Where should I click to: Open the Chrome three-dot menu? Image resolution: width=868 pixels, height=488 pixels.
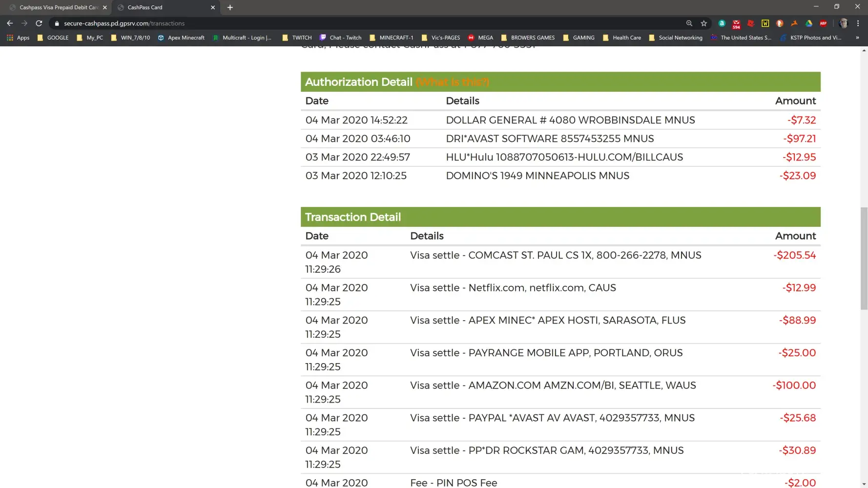point(858,23)
